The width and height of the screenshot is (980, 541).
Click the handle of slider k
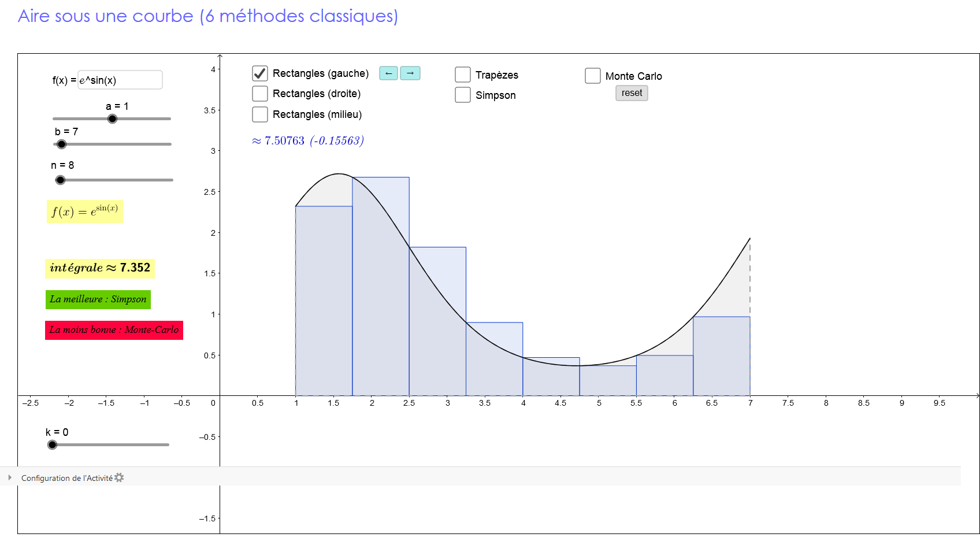click(x=53, y=444)
